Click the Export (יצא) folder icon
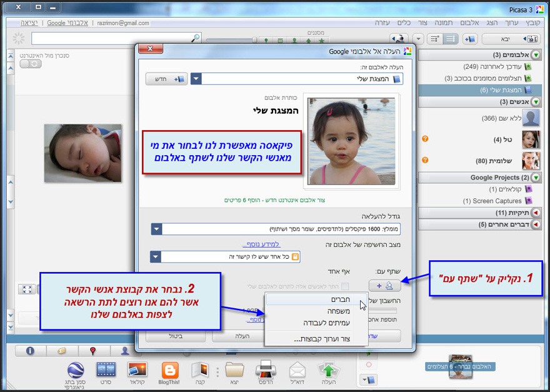The width and height of the screenshot is (550, 392). pyautogui.click(x=234, y=371)
